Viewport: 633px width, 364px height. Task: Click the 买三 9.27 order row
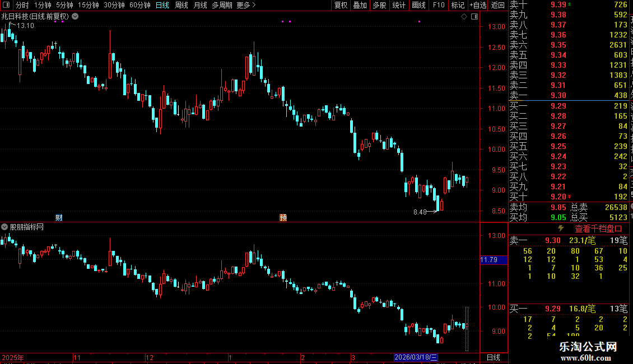click(x=569, y=126)
